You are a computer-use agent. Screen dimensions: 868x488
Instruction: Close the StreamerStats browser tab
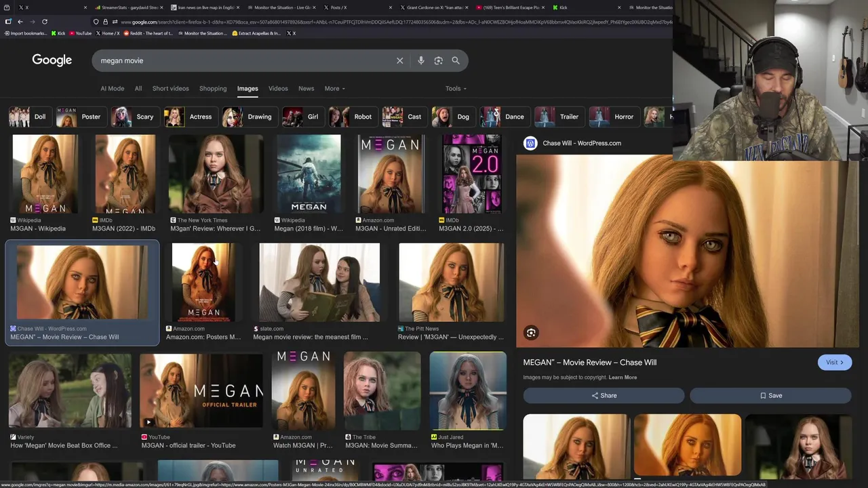161,7
